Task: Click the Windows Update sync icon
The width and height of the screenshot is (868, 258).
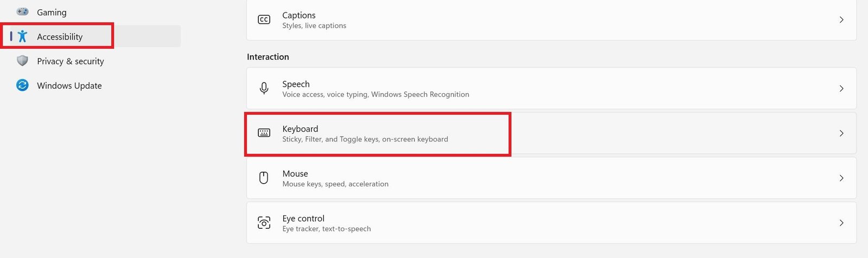Action: (x=22, y=85)
